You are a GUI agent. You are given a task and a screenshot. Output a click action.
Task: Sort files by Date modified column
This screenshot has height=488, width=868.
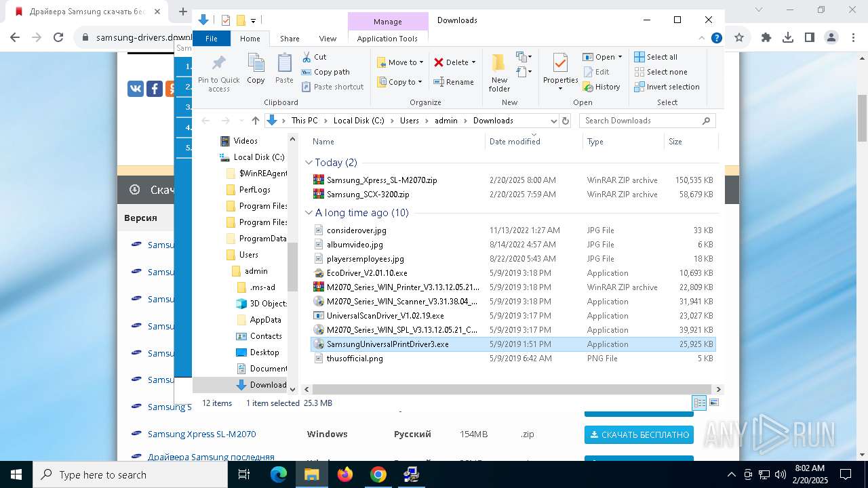click(x=515, y=142)
